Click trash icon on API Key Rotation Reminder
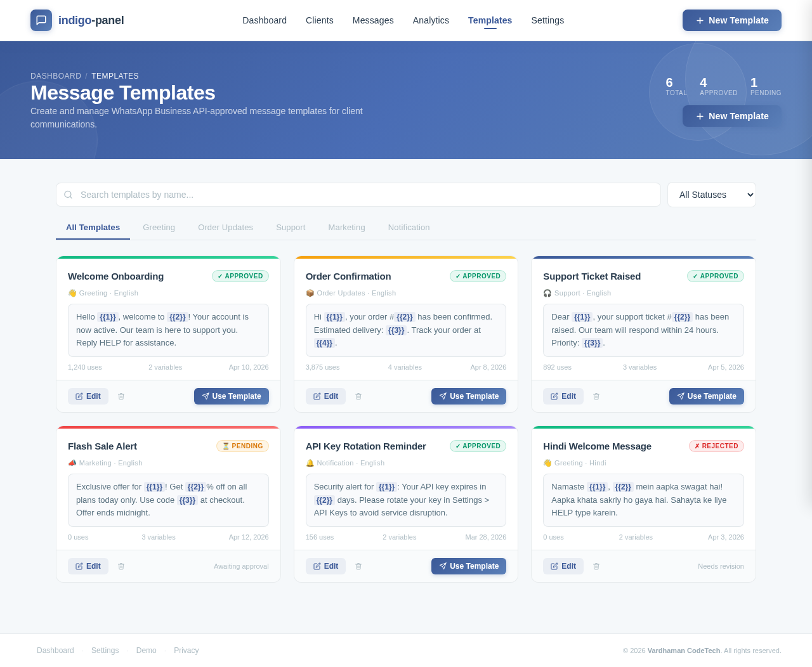 click(358, 566)
